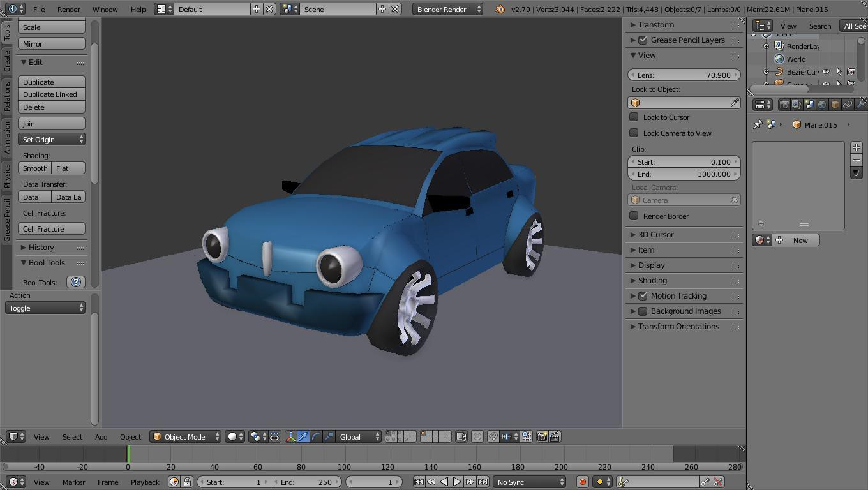
Task: Toggle the 3D manipulator axes icon
Action: point(290,436)
